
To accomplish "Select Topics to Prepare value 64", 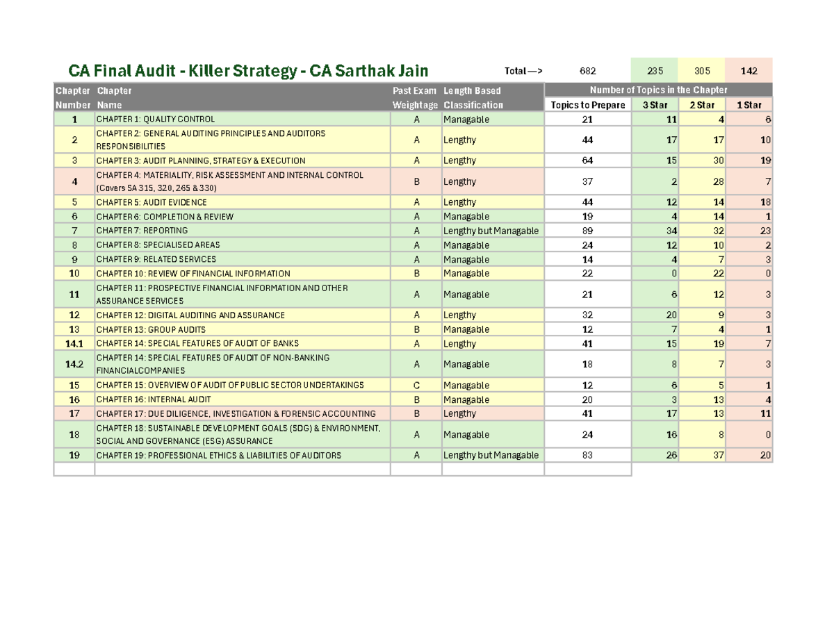I will coord(588,160).
